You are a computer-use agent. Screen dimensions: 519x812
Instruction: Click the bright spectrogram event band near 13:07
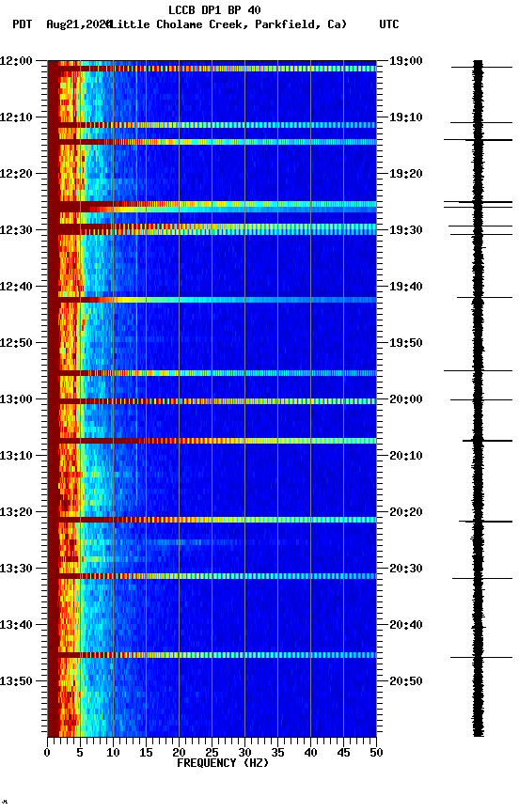[x=212, y=441]
